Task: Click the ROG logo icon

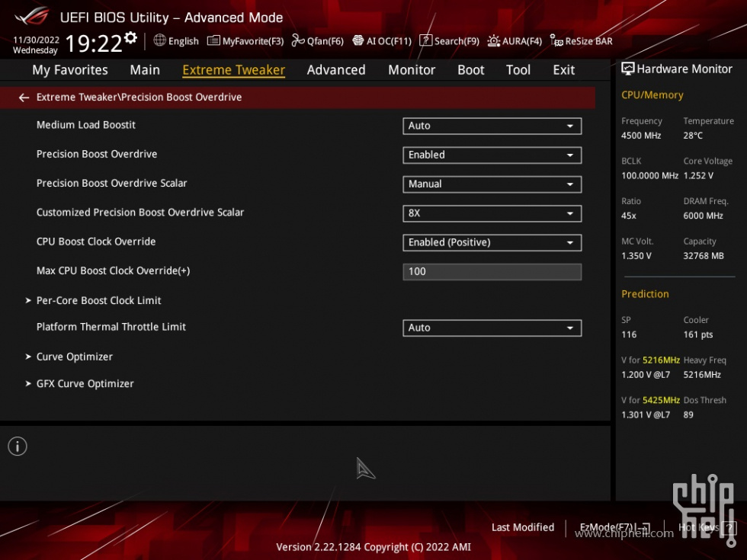Action: tap(31, 17)
